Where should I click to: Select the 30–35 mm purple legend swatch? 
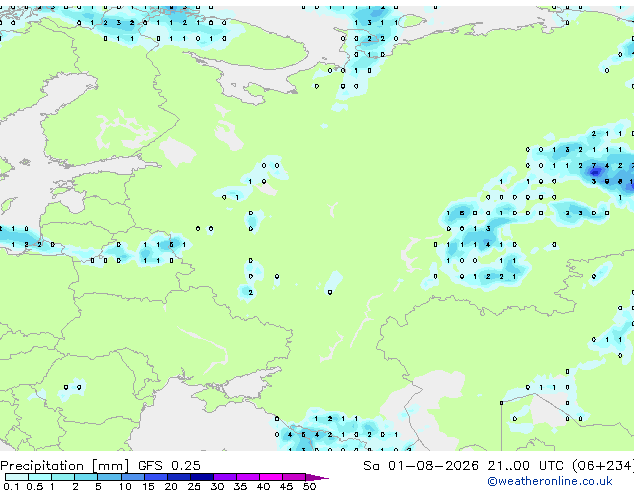pos(225,477)
